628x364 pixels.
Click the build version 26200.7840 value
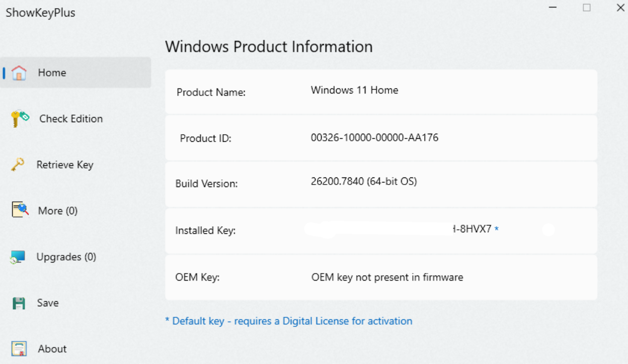coord(364,181)
